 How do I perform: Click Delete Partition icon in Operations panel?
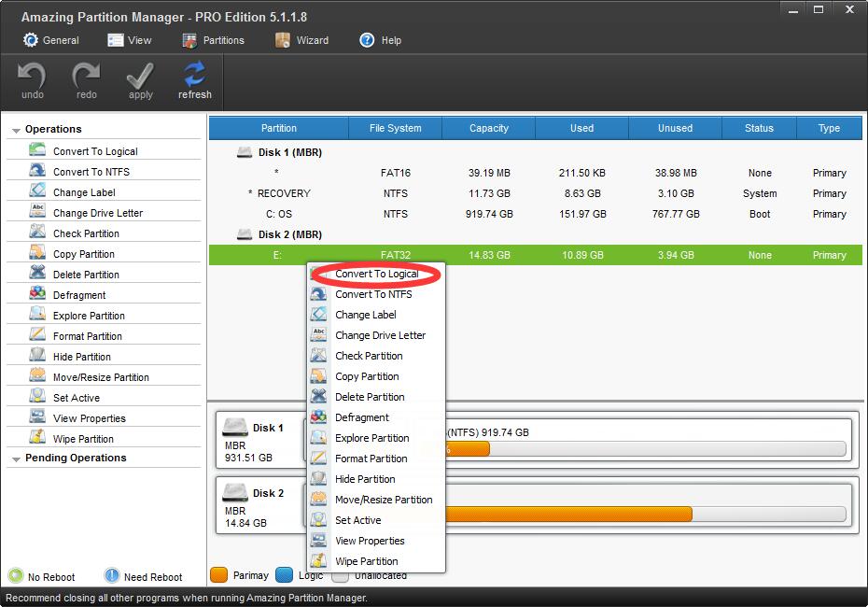37,273
